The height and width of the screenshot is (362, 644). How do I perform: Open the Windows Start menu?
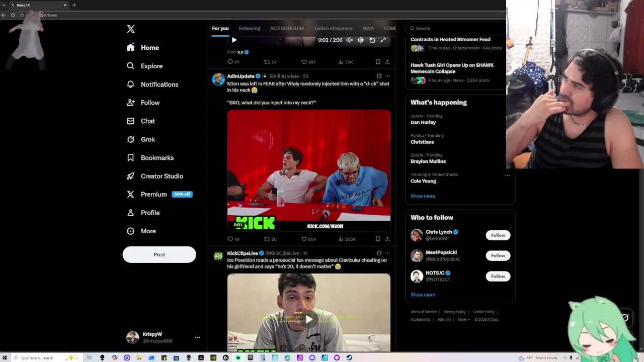click(5, 357)
